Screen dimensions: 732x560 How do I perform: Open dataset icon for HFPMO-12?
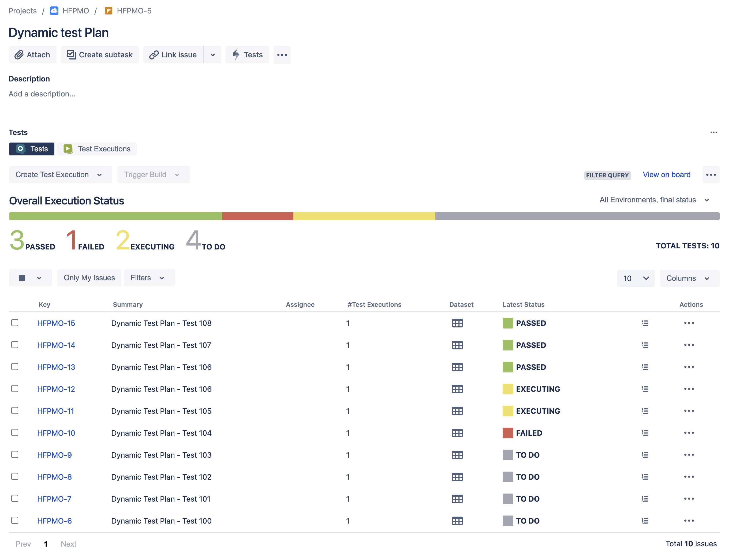457,389
